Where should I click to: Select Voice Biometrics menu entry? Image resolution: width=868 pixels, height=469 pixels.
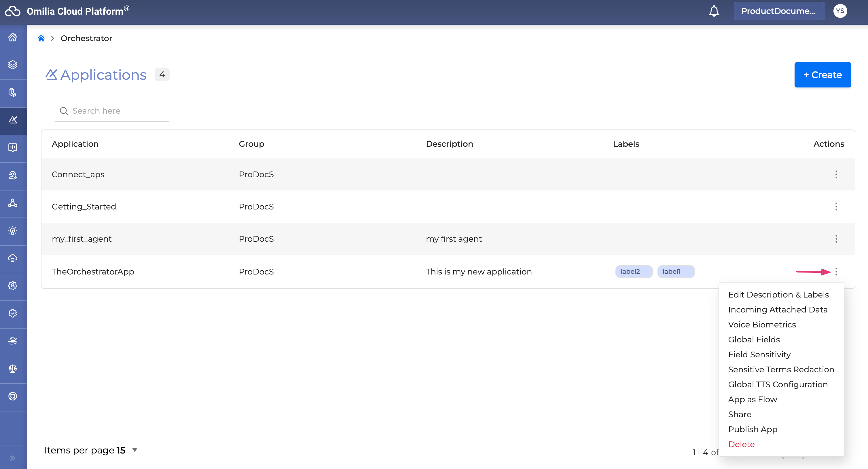[761, 325]
